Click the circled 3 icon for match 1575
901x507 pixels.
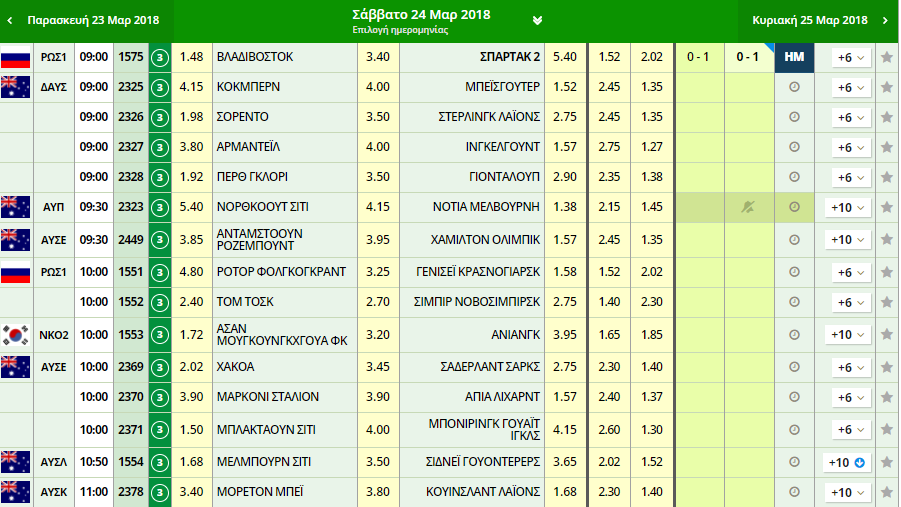(159, 58)
